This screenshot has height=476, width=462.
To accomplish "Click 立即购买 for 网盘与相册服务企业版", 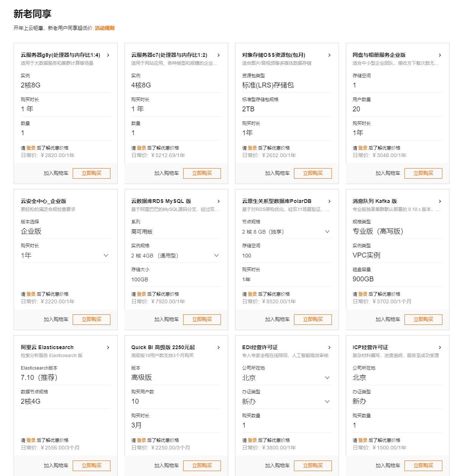I will (423, 173).
